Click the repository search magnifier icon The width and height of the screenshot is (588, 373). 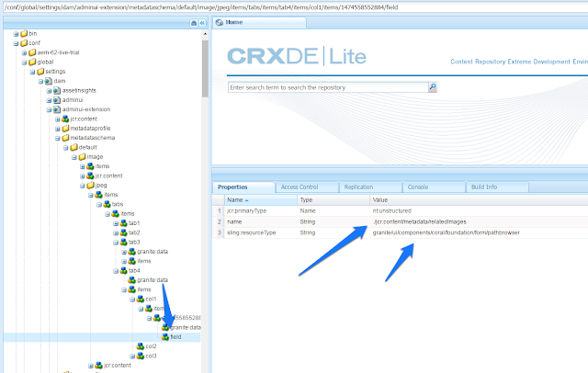point(433,87)
